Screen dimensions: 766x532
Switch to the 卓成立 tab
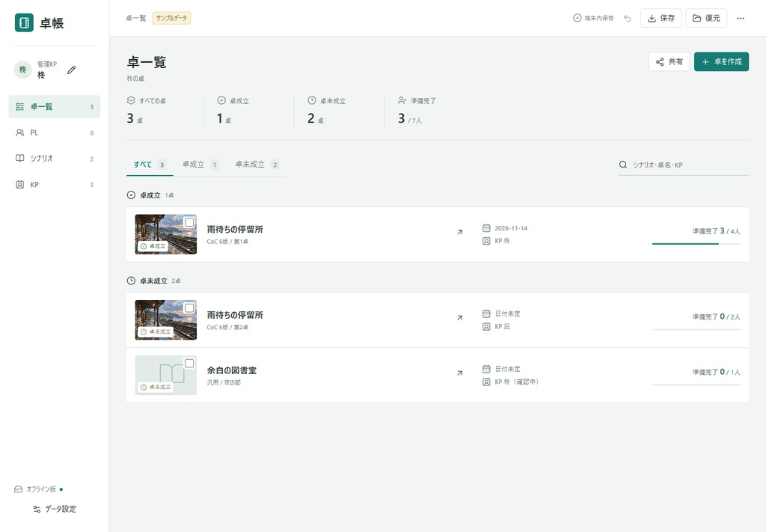point(200,165)
